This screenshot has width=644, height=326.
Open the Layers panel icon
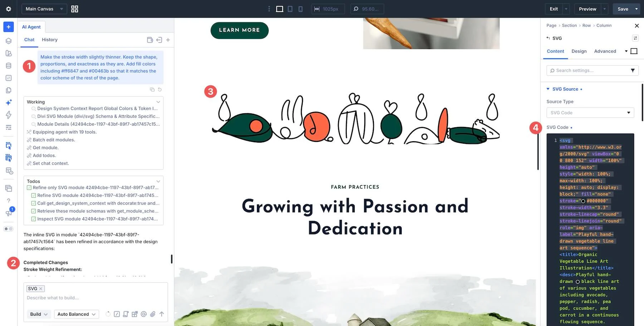point(9,41)
